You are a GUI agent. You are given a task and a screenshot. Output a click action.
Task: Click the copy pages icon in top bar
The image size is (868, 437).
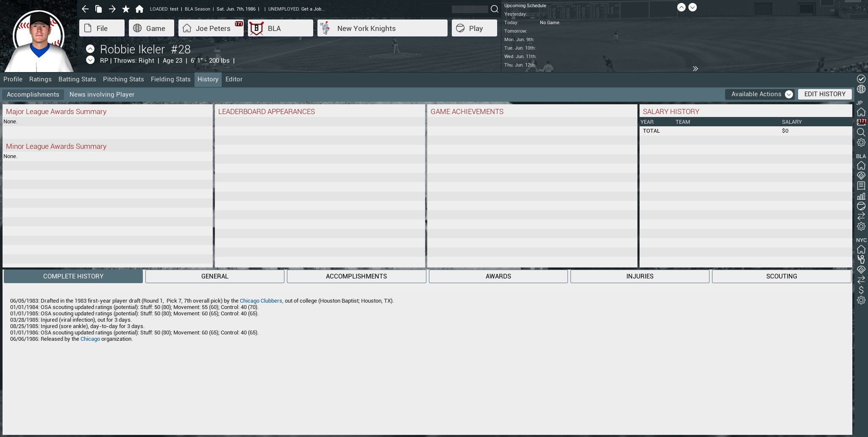99,9
